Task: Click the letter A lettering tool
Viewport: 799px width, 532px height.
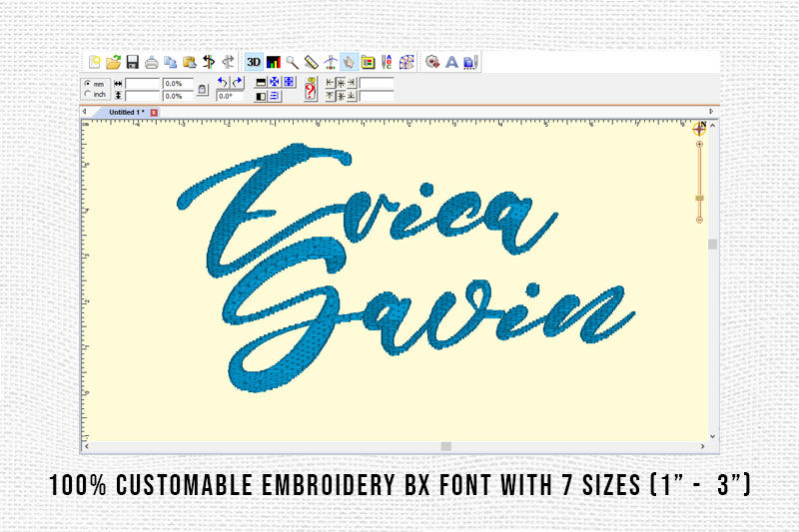Action: [451, 62]
